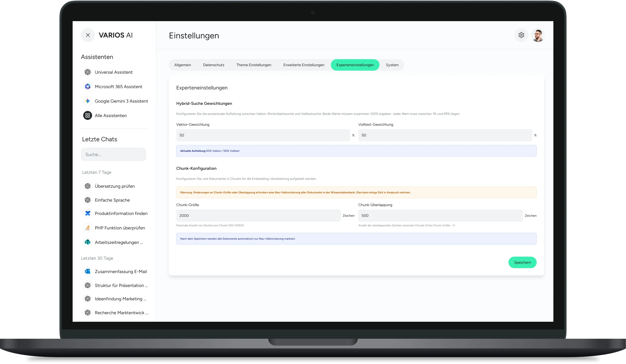Switch to the System tab
Viewport: 626px width, 364px height.
[x=392, y=65]
